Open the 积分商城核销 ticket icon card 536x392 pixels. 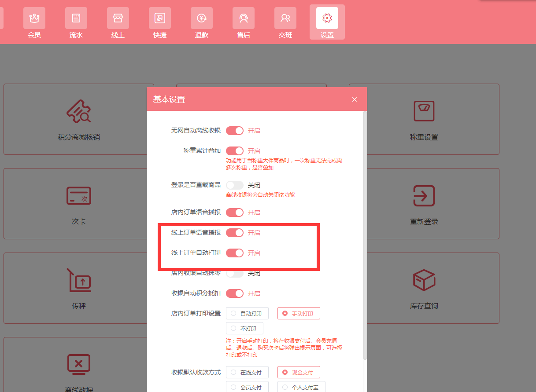[x=79, y=111]
